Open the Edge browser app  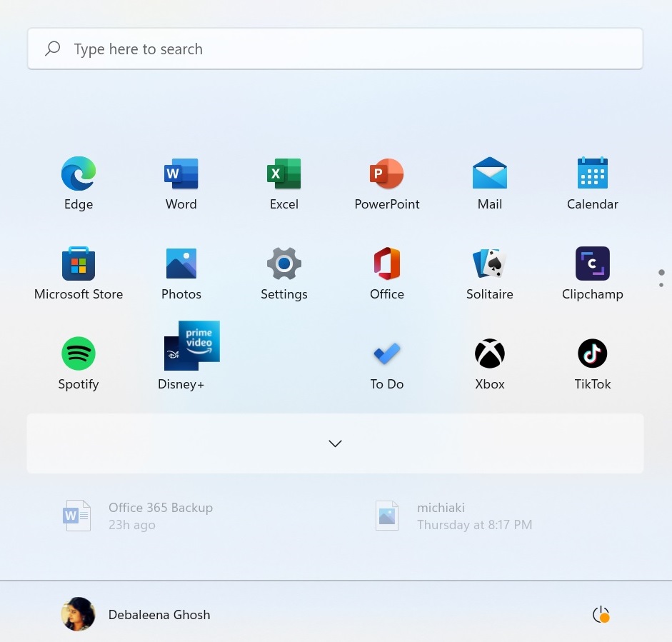[x=79, y=183]
